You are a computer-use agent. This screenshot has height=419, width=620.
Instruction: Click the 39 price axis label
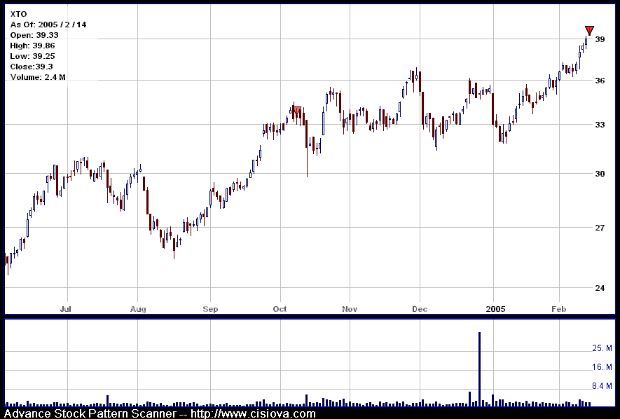pos(600,39)
